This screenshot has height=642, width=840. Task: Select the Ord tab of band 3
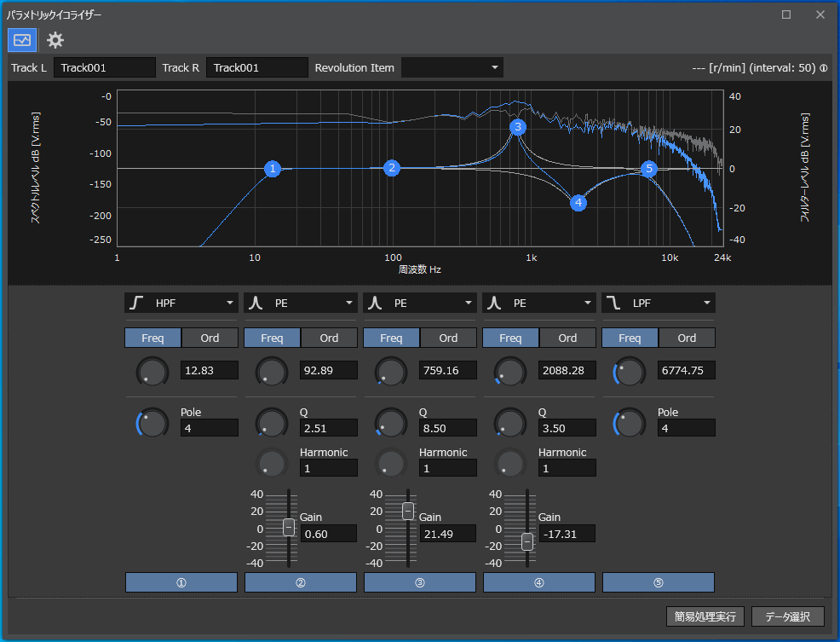(x=448, y=338)
